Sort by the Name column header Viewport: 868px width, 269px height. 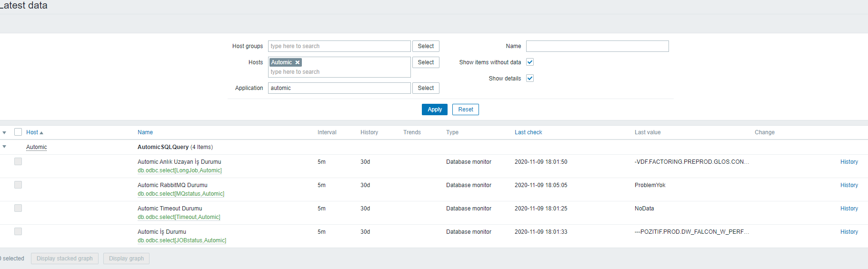click(145, 132)
